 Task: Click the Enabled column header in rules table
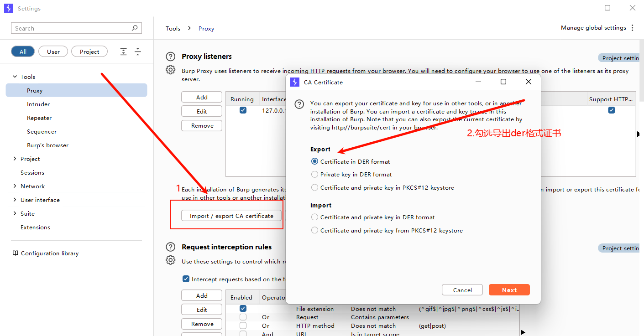click(x=242, y=297)
